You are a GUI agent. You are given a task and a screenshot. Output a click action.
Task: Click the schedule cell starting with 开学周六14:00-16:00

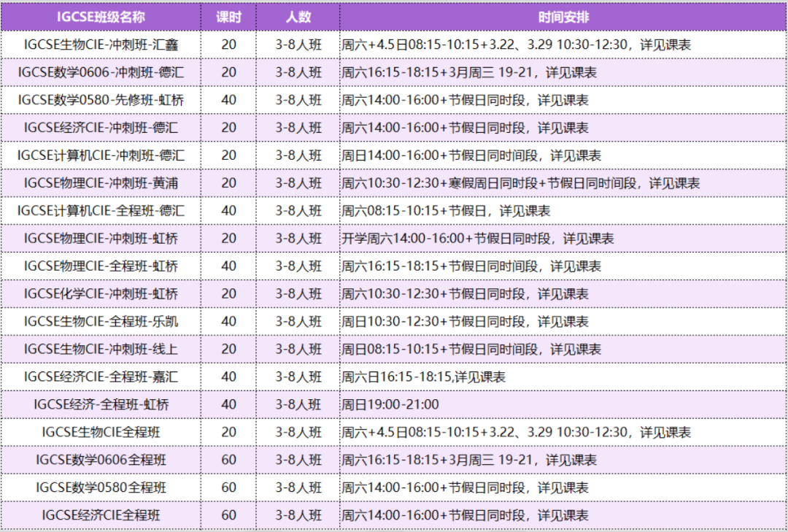pyautogui.click(x=478, y=239)
